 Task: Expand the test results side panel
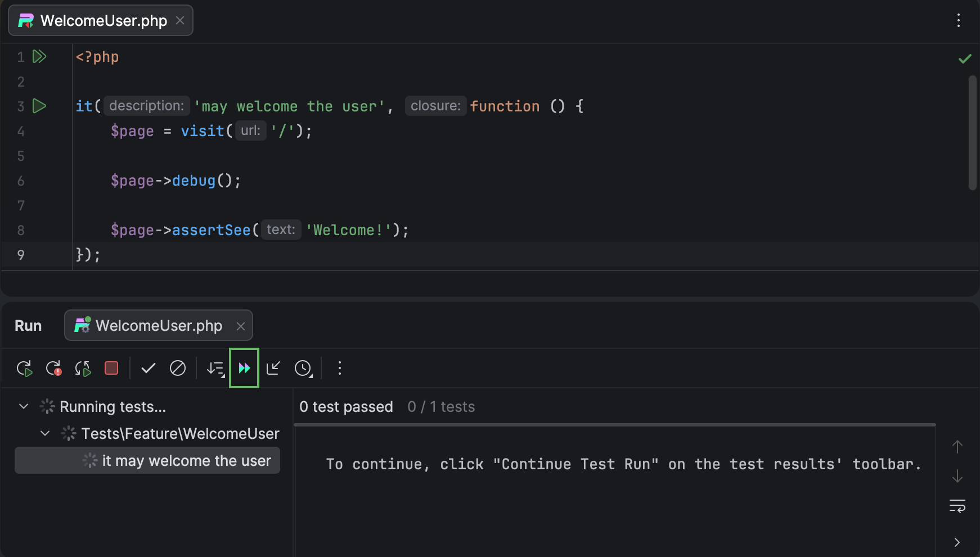(956, 542)
